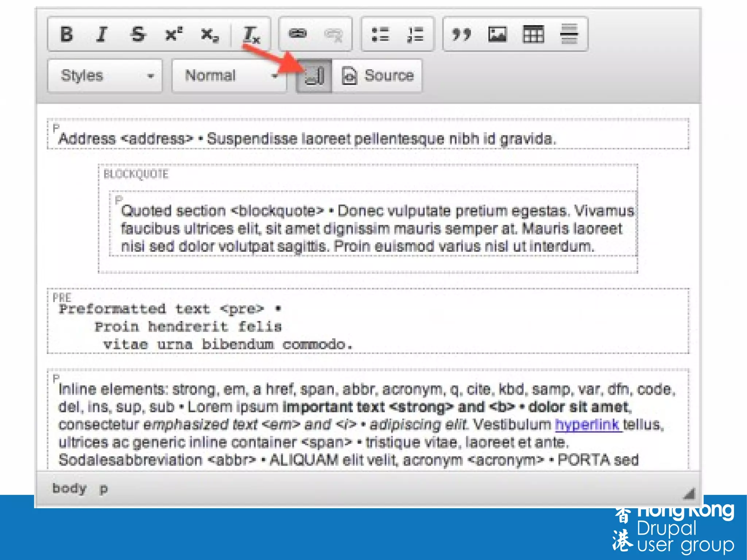Expand the Normal paragraph format dropdown

pos(229,76)
